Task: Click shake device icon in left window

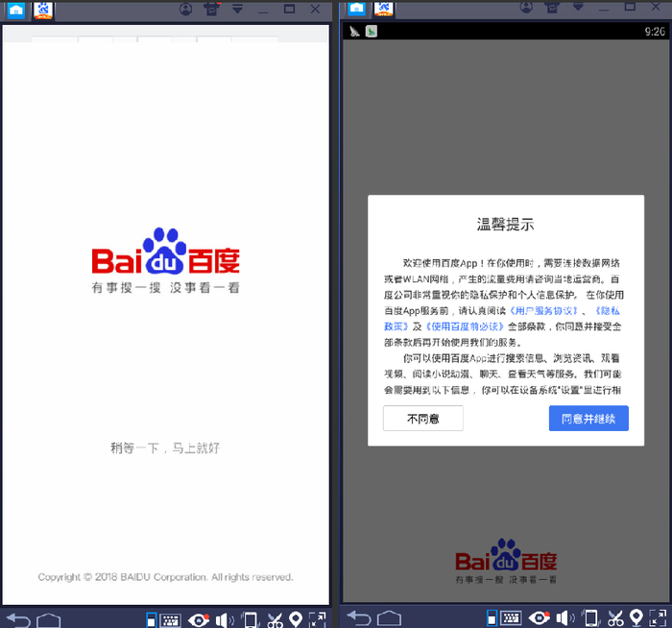Action: pos(251,620)
